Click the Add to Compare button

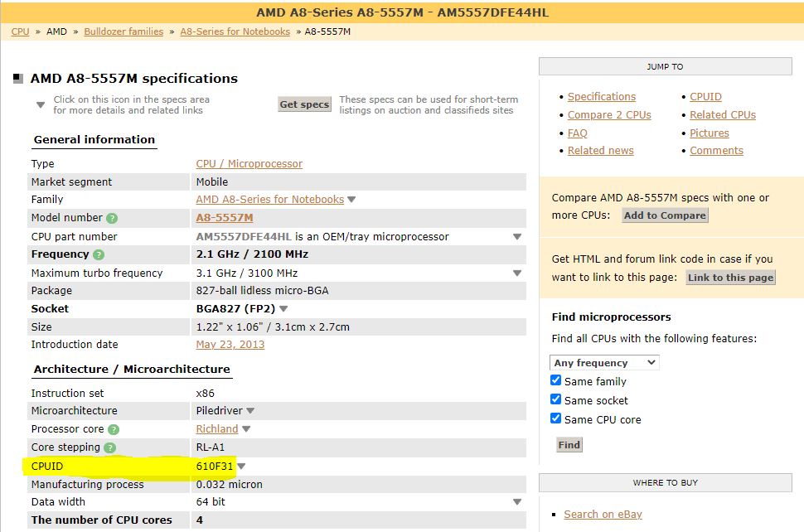tap(665, 215)
